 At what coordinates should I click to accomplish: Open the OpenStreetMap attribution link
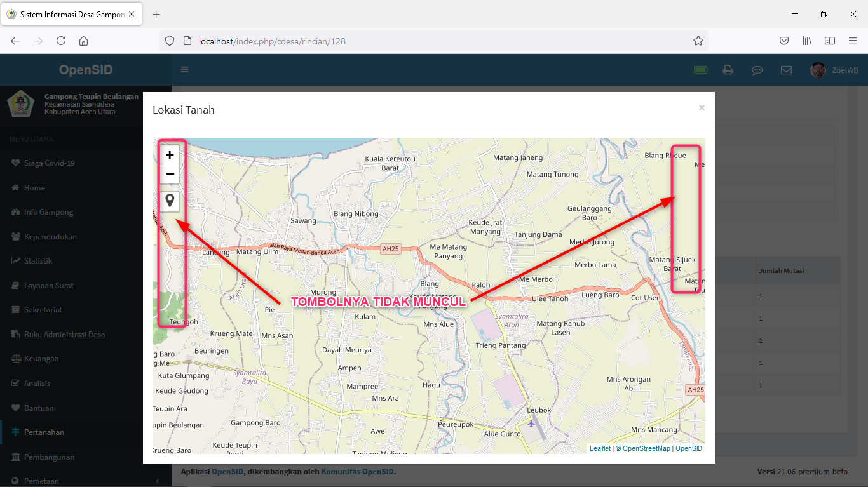coord(646,448)
